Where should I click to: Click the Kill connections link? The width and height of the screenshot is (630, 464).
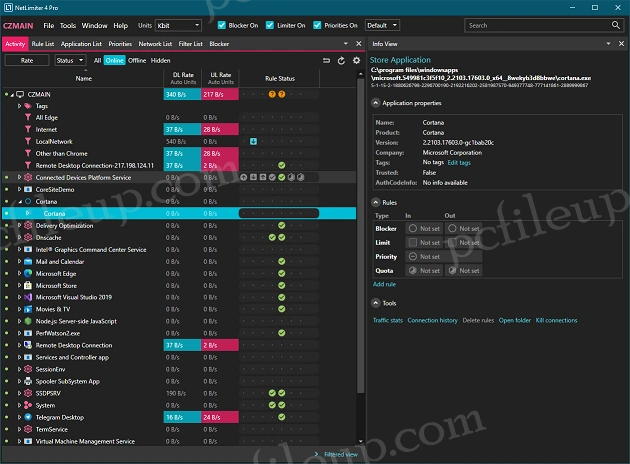point(556,320)
